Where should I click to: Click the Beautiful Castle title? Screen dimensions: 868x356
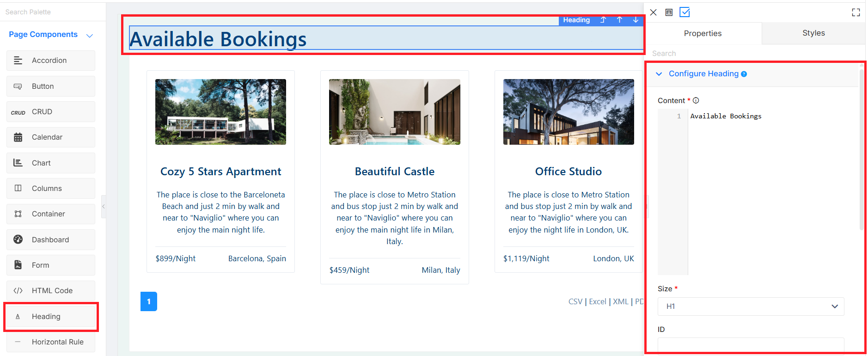[x=395, y=172]
